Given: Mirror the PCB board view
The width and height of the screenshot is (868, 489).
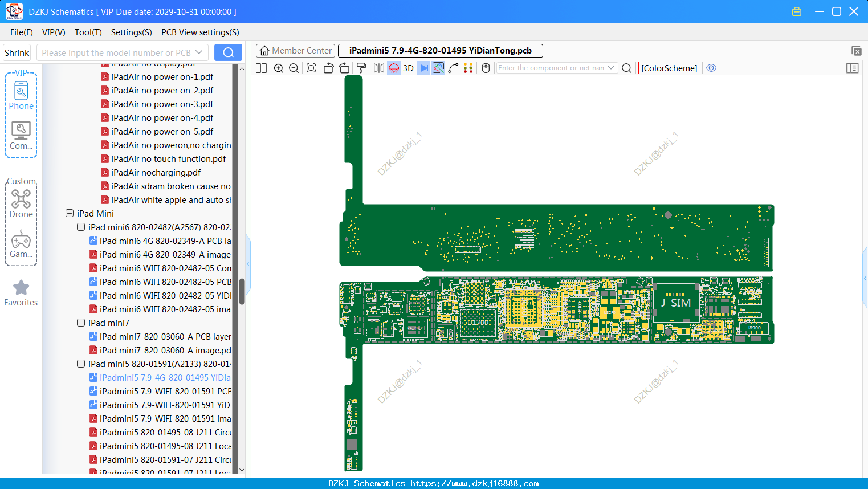Looking at the screenshot, I should pyautogui.click(x=379, y=68).
